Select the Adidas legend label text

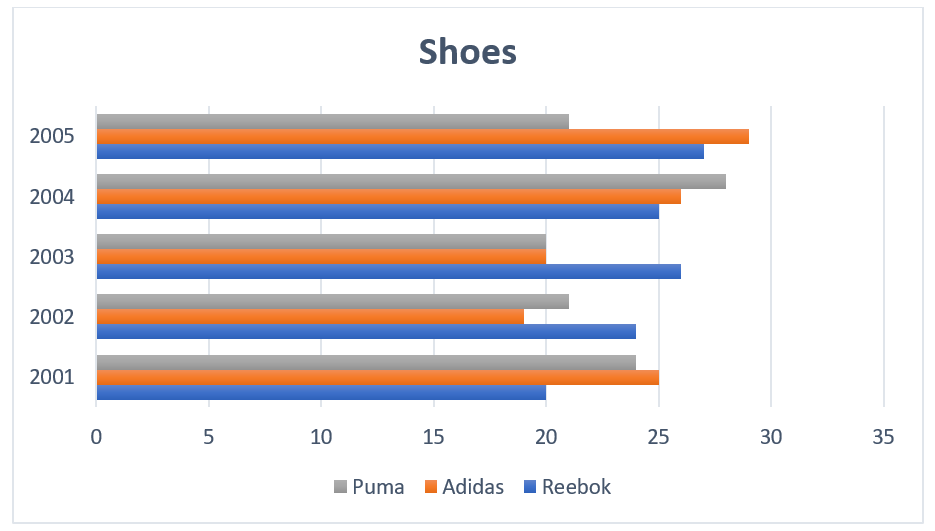point(474,487)
